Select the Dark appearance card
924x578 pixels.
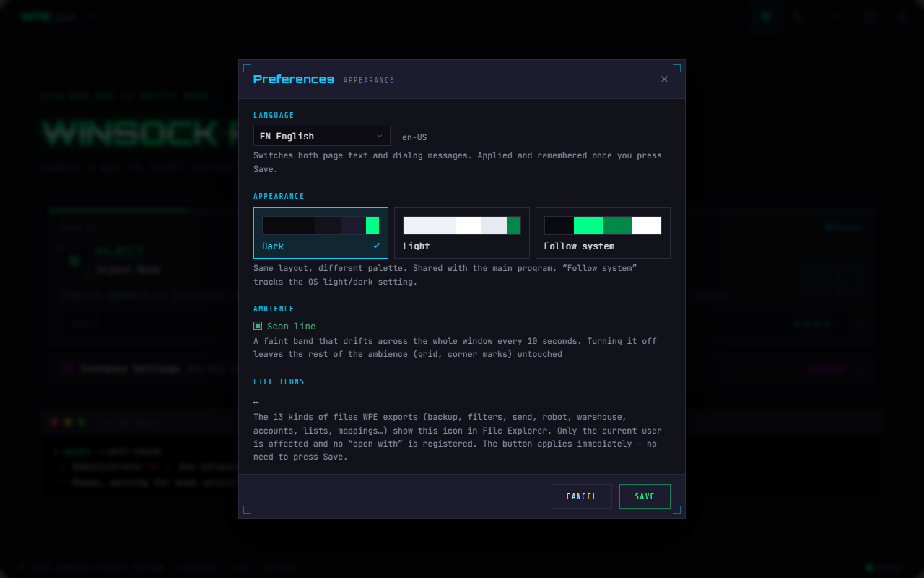pyautogui.click(x=321, y=233)
